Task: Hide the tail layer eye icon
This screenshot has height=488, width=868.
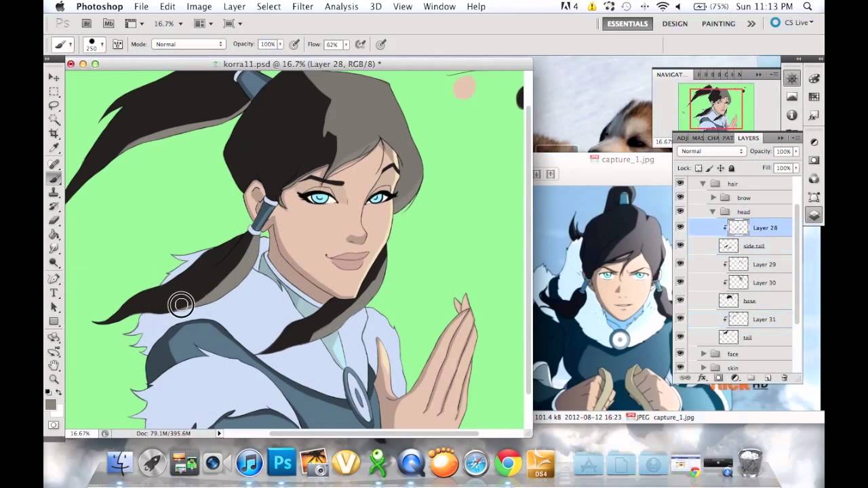Action: coord(680,338)
